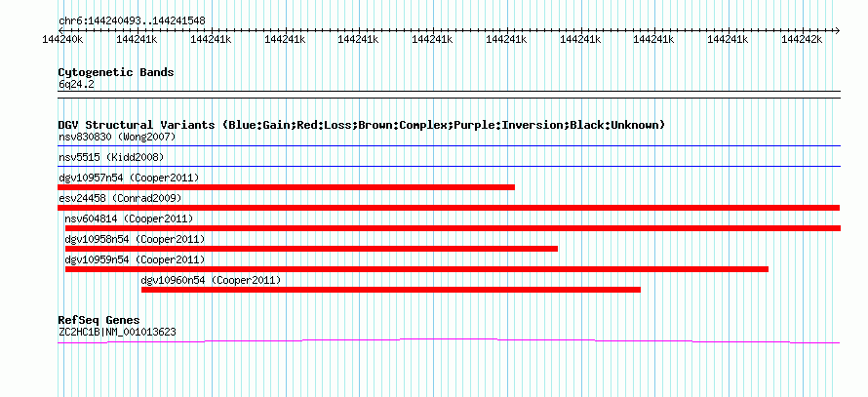
Task: Open the nsv5515 (Kidd2008) variant label
Action: (x=111, y=157)
